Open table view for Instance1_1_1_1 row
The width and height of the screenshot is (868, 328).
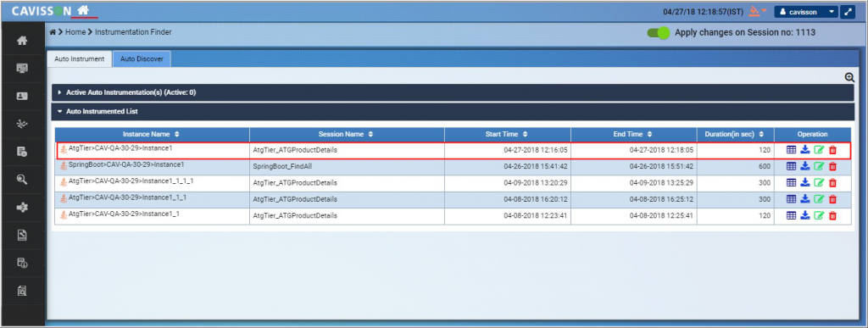(792, 182)
